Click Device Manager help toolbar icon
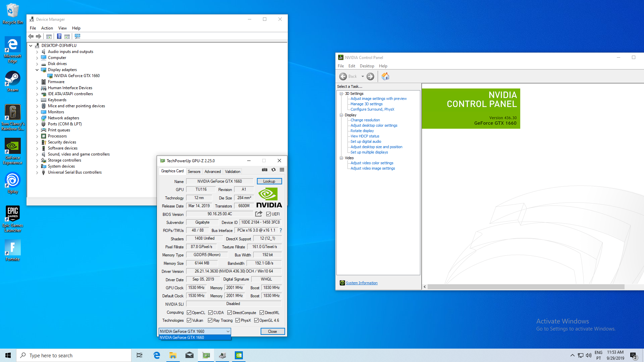This screenshot has width=644, height=362. tap(59, 36)
